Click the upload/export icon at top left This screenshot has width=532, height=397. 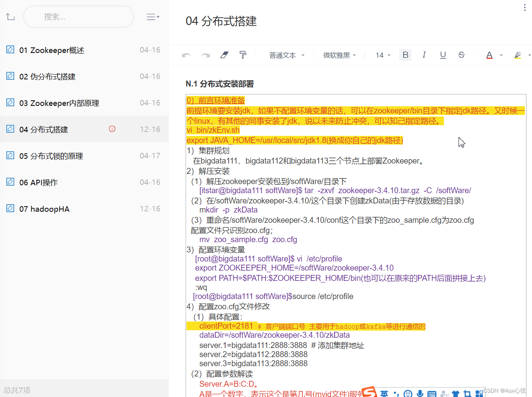(x=10, y=16)
